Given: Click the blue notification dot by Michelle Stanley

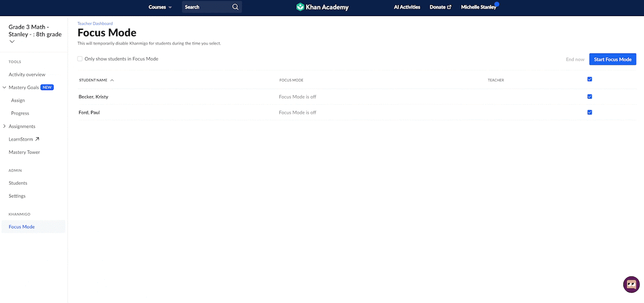Looking at the screenshot, I should click(x=497, y=4).
